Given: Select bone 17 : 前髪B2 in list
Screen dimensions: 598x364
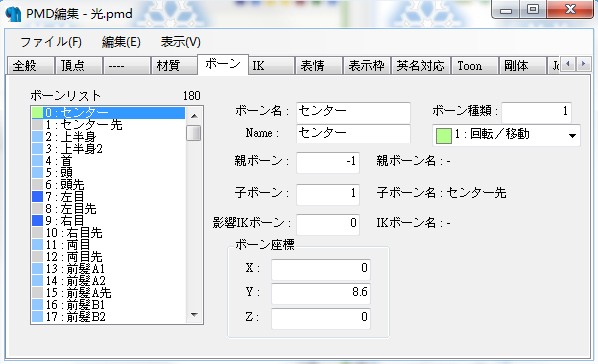Looking at the screenshot, I should [x=108, y=317].
